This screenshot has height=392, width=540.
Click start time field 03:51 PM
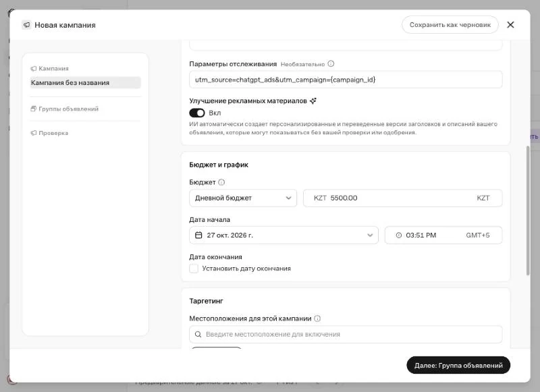443,235
